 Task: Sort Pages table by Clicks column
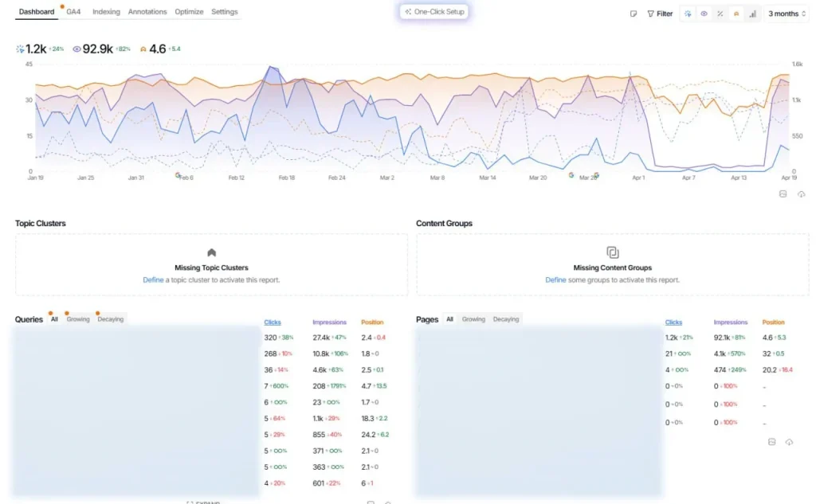pyautogui.click(x=673, y=322)
